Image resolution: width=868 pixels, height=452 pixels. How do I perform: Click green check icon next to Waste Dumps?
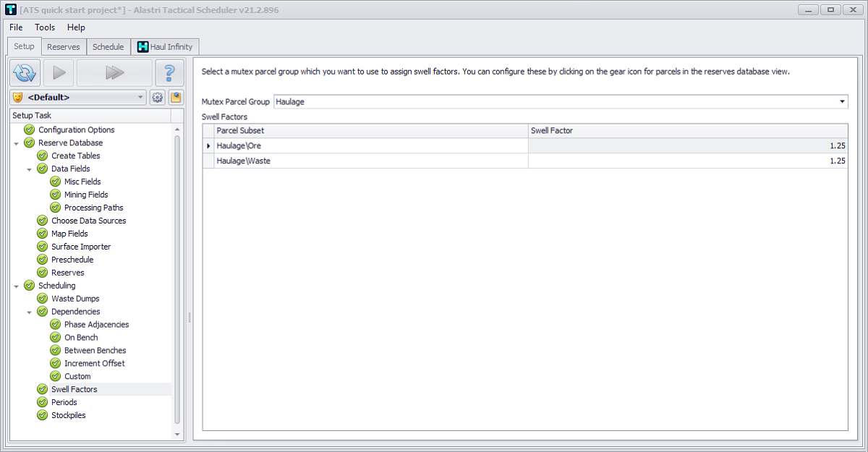point(43,299)
